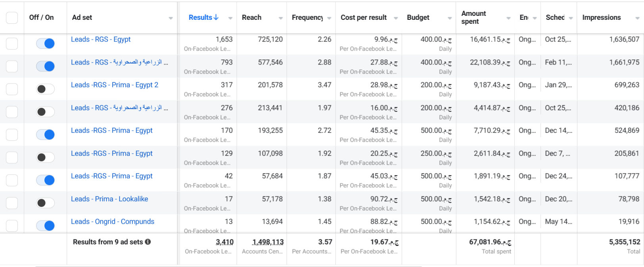Click the impressions value 19,916
Viewport: 644px width, 267px height.
pyautogui.click(x=629, y=221)
